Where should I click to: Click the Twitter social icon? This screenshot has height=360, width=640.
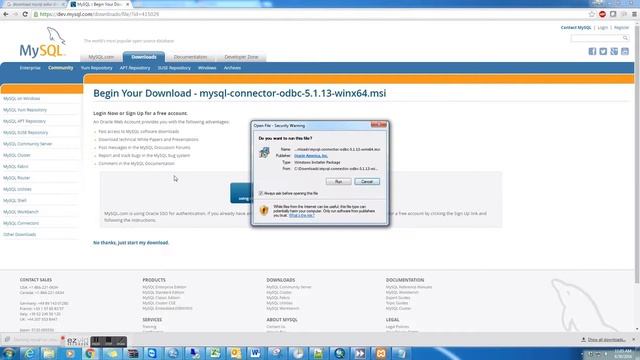pyautogui.click(x=603, y=51)
